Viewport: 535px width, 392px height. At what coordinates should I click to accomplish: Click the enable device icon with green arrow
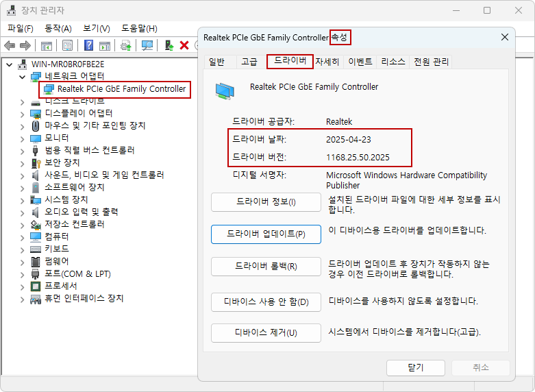click(x=169, y=45)
